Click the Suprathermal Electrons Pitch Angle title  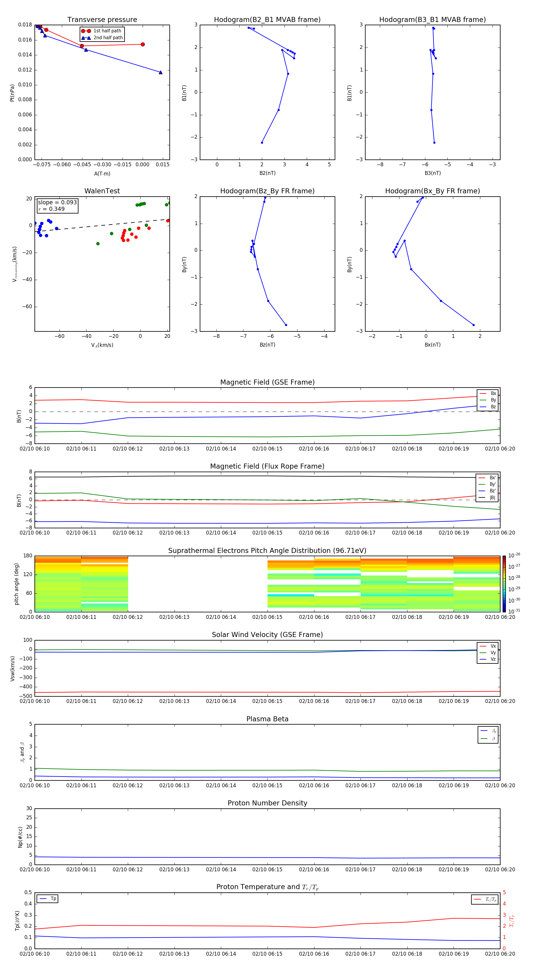[x=267, y=551]
